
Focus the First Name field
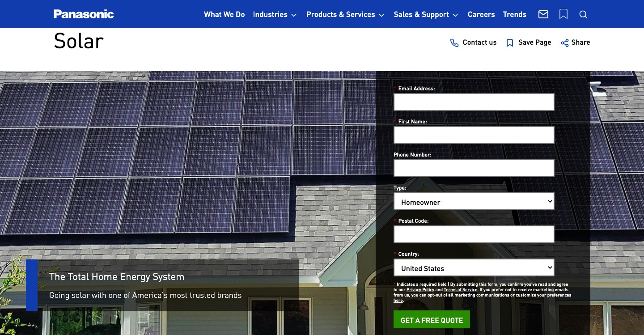tap(474, 135)
